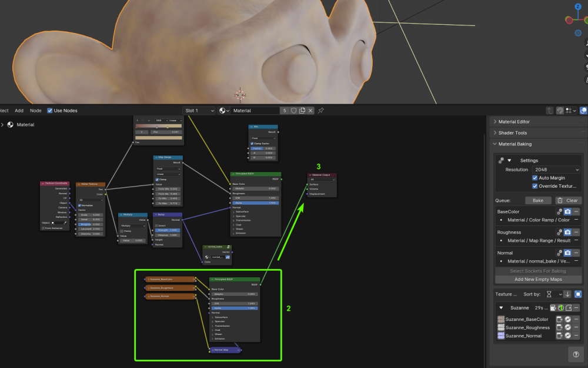
Task: Click Add New Empty Maps
Action: tap(538, 279)
